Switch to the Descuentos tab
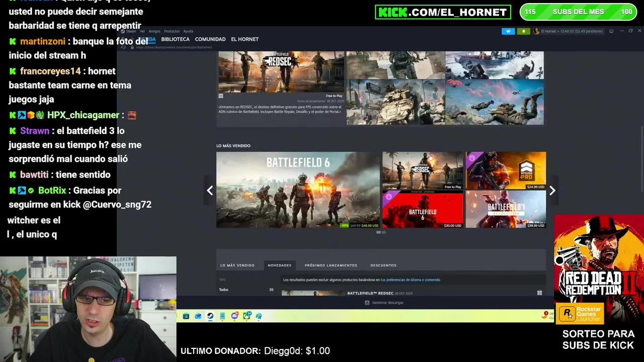Viewport: 644px width, 362px height. click(x=383, y=265)
